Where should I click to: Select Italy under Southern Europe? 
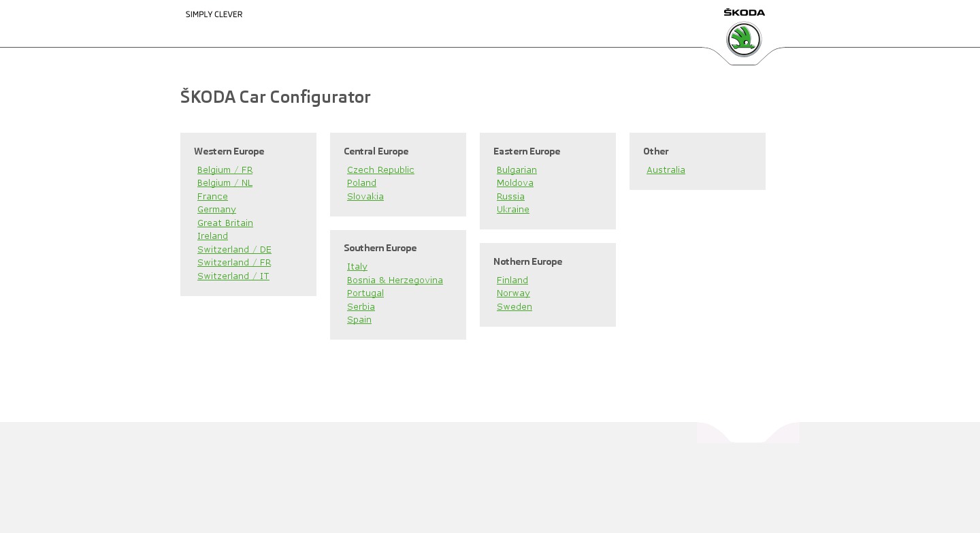pos(357,266)
